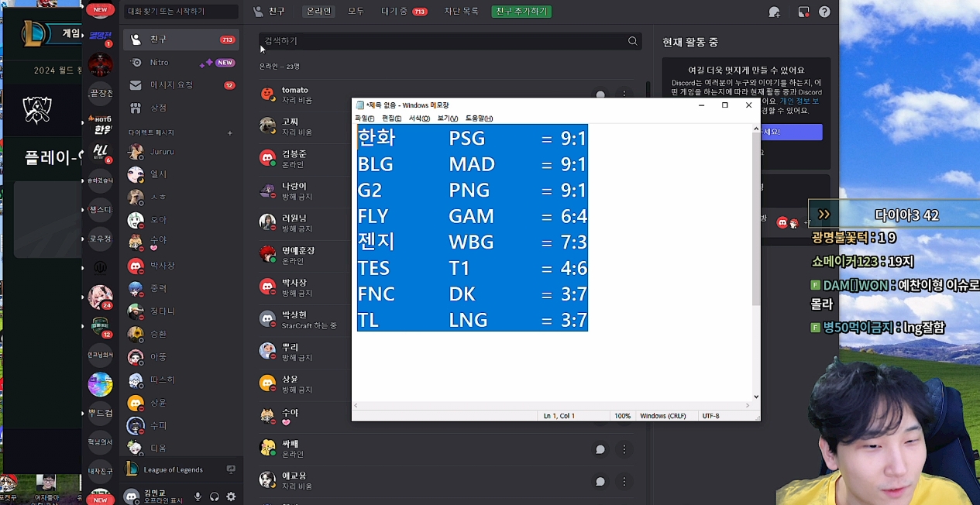This screenshot has height=505, width=980.
Task: Switch to the 모두 friends tab
Action: pos(356,12)
